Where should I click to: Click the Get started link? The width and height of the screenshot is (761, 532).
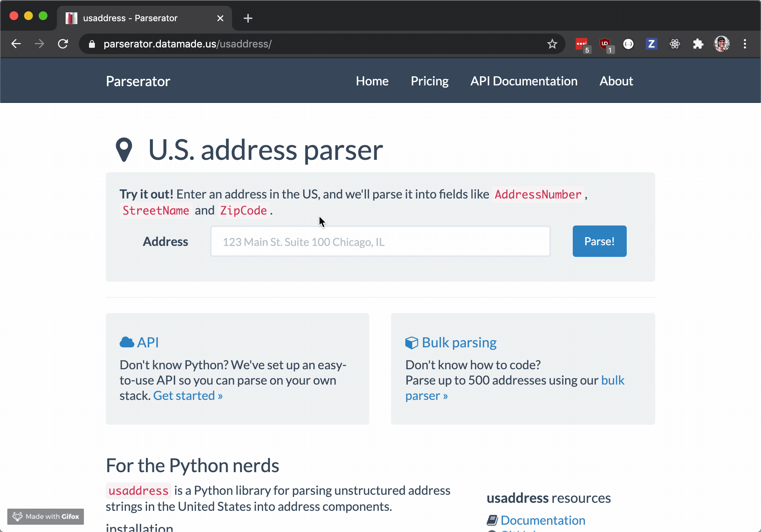tap(188, 396)
